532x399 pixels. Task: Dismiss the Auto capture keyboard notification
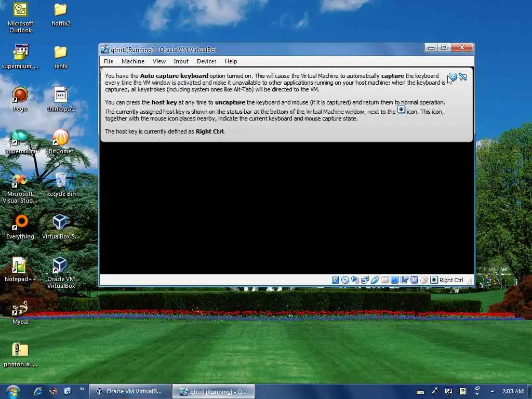pos(453,77)
